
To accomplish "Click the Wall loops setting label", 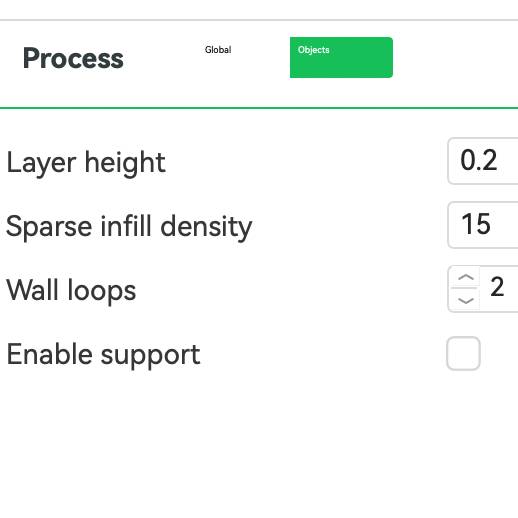I will [x=71, y=290].
